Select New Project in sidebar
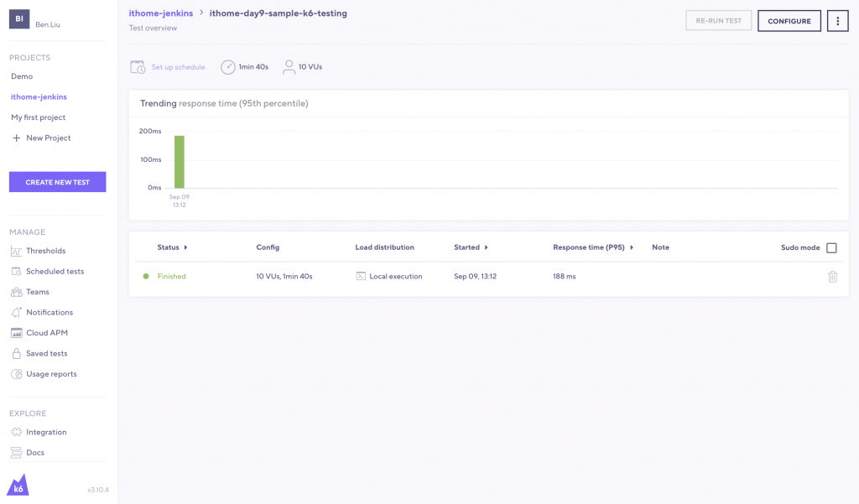 (48, 138)
